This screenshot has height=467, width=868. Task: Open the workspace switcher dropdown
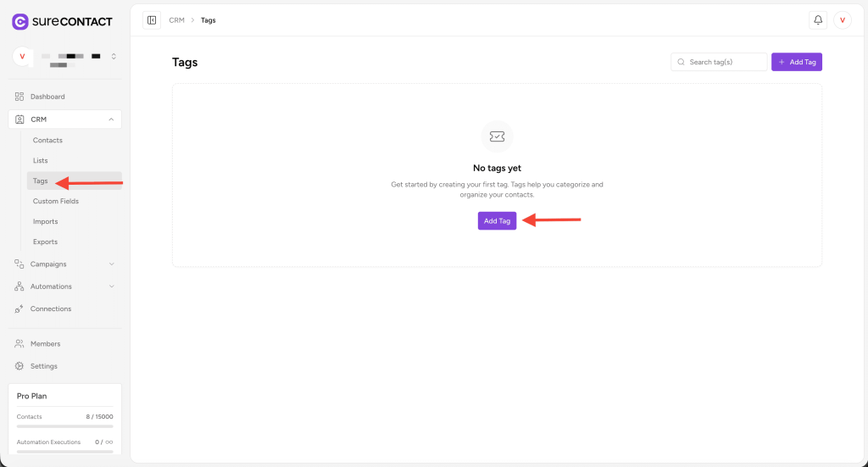(114, 57)
